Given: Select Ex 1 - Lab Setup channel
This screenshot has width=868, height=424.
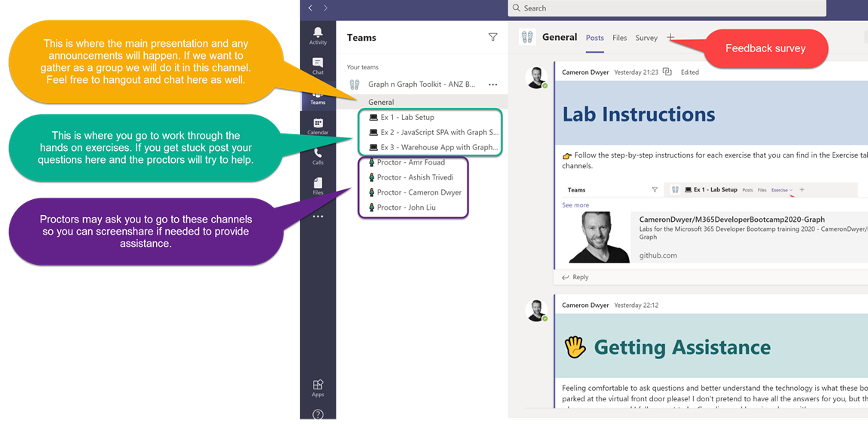Looking at the screenshot, I should point(407,118).
